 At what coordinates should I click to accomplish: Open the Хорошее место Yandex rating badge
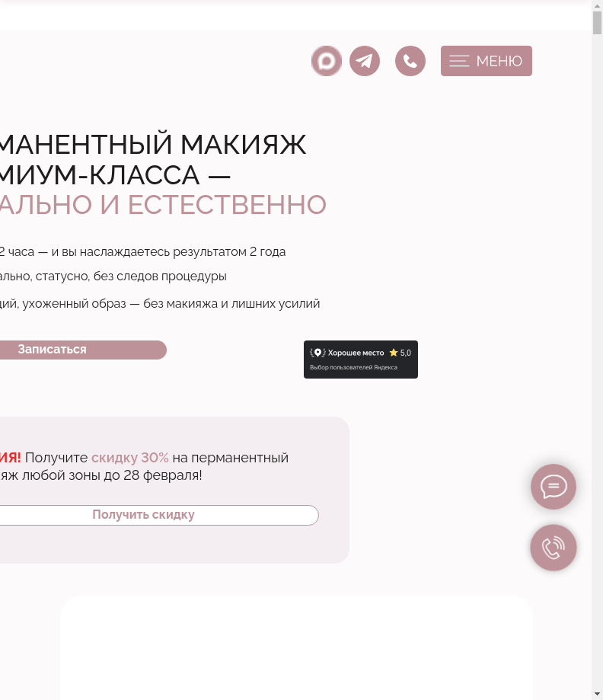(361, 360)
